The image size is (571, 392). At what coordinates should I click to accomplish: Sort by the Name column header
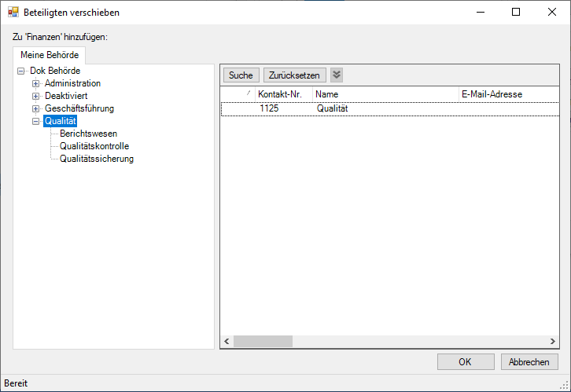coord(385,94)
